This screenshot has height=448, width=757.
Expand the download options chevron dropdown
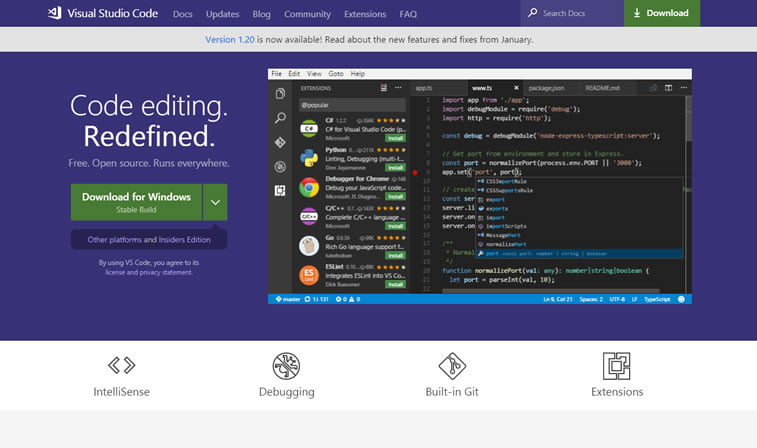(x=215, y=202)
